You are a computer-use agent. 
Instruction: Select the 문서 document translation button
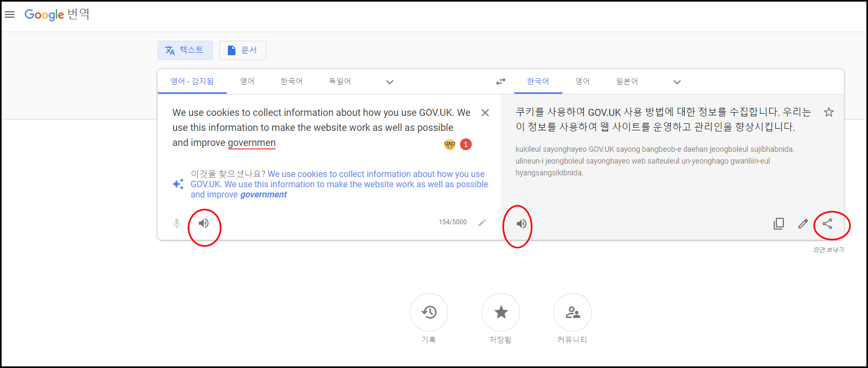(x=242, y=50)
